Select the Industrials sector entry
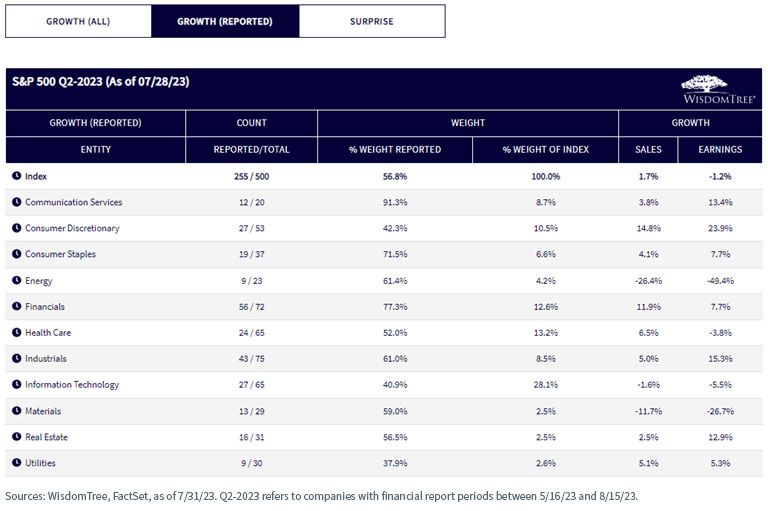The width and height of the screenshot is (768, 511). click(x=384, y=359)
